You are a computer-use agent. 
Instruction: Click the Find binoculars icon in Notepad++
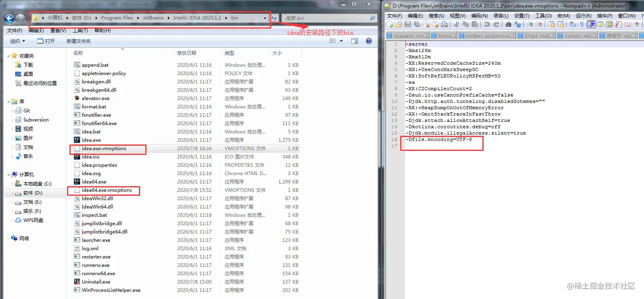509,24
